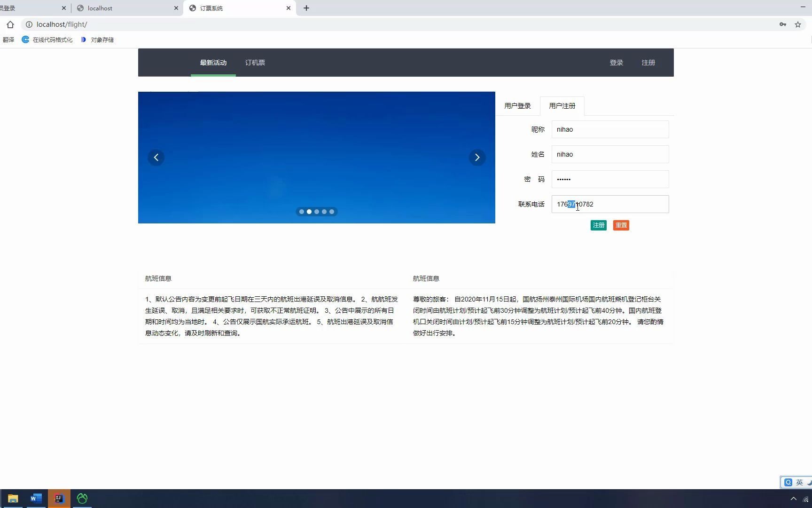This screenshot has height=508, width=812.
Task: Click the site info icon in address bar
Action: pyautogui.click(x=29, y=24)
